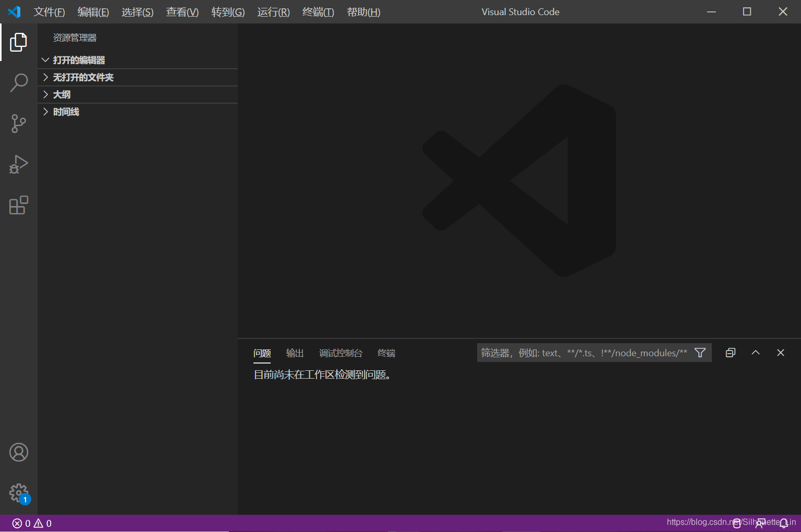Open the Accounts icon in activity bar
801x532 pixels.
[x=19, y=452]
